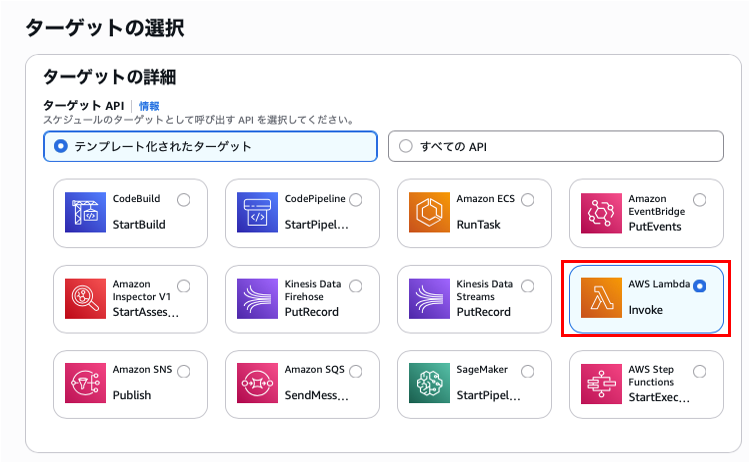Image resolution: width=750 pixels, height=462 pixels.
Task: Click the Kinesis Data Streams icon
Action: pyautogui.click(x=429, y=298)
